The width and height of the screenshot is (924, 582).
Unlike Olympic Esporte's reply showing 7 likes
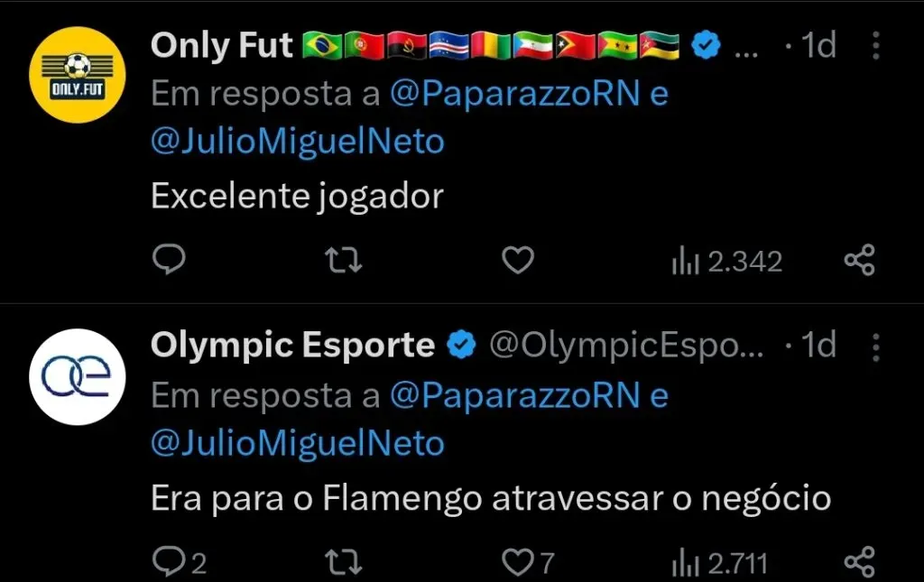pyautogui.click(x=520, y=559)
